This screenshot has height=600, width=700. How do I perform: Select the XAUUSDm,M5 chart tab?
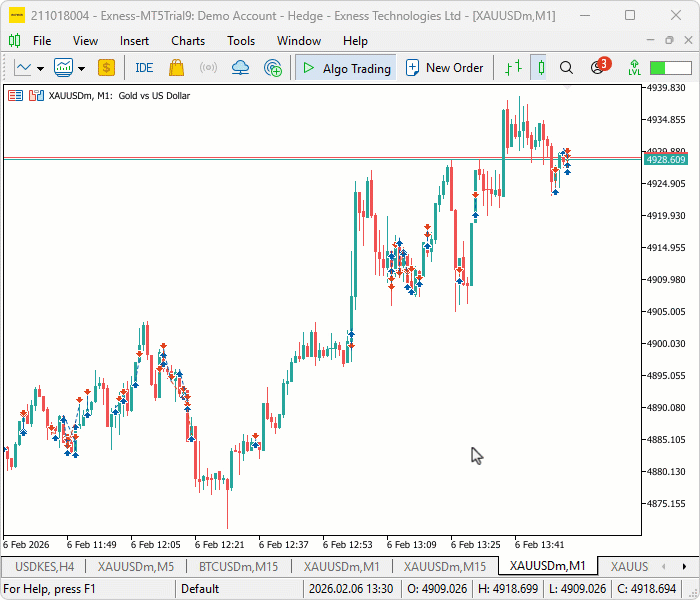click(136, 567)
